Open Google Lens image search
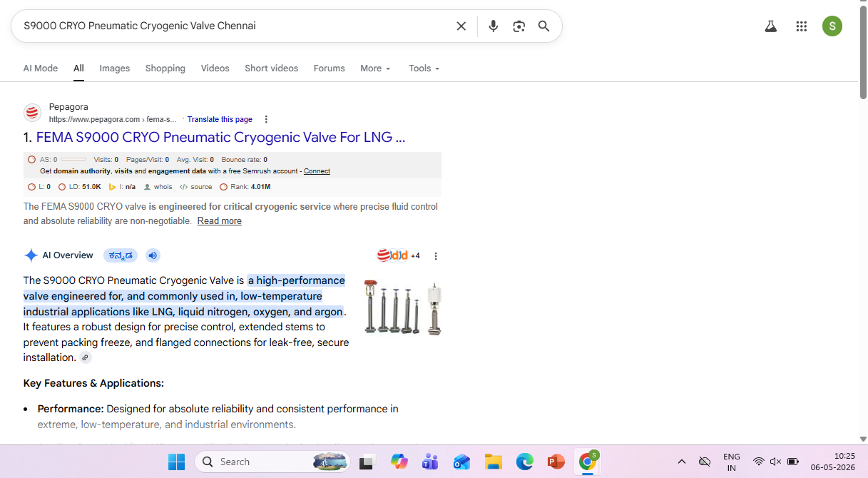The width and height of the screenshot is (868, 478). (519, 26)
